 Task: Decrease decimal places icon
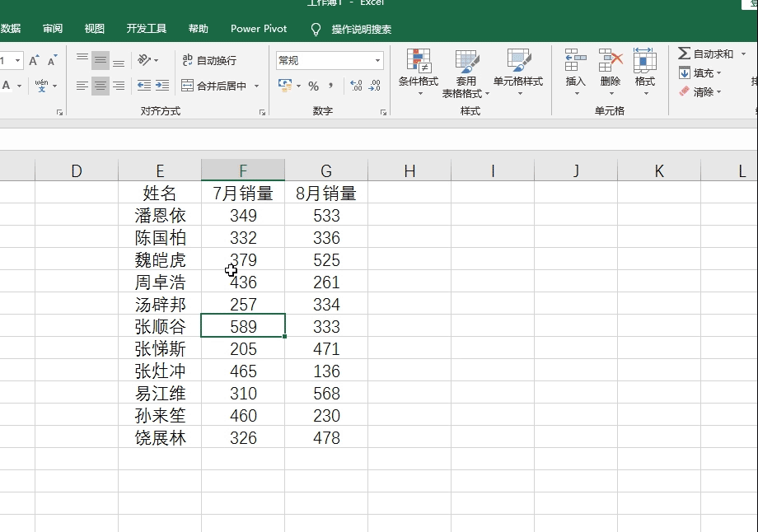coord(375,86)
